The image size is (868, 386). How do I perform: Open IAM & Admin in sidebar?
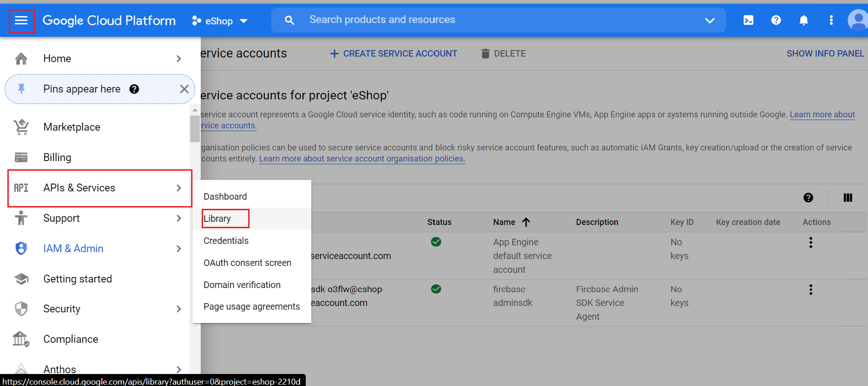(x=73, y=248)
